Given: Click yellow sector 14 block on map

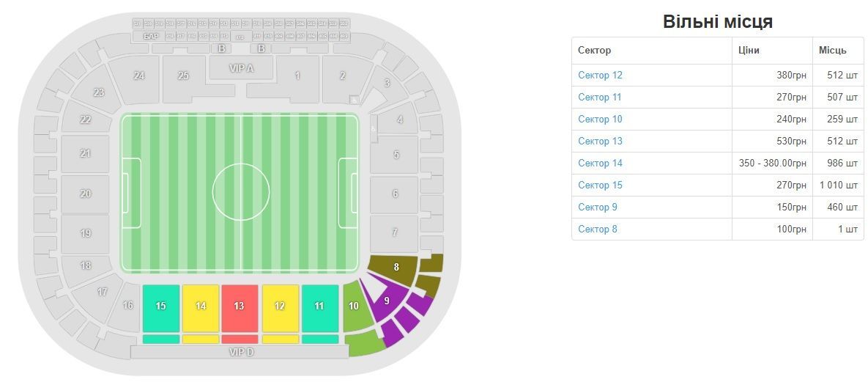Looking at the screenshot, I should click(201, 308).
